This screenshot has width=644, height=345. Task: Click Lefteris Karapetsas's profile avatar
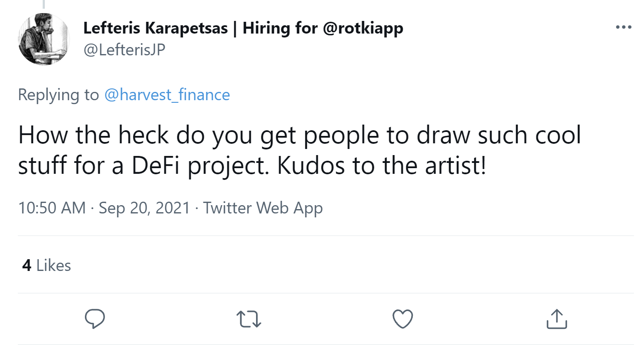coord(44,39)
